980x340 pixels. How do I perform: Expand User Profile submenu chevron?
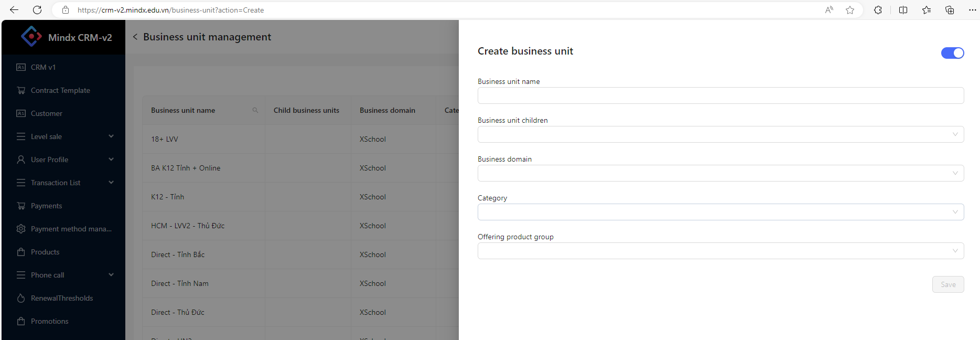coord(111,160)
